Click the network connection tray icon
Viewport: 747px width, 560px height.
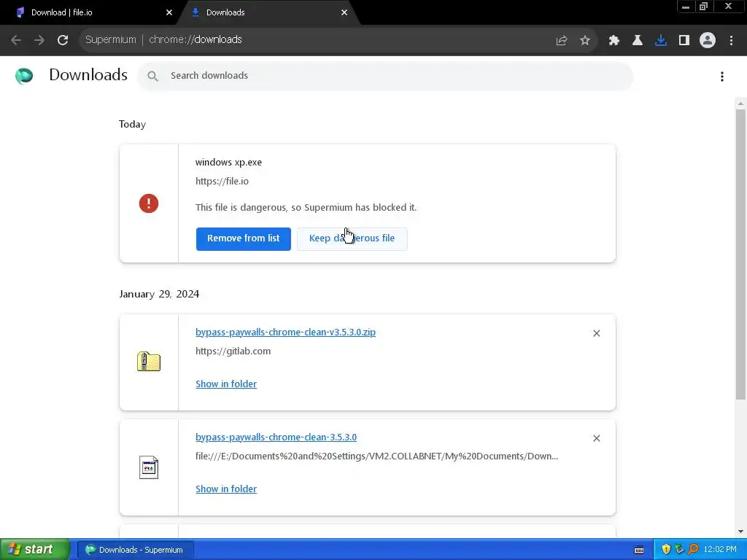[x=679, y=549]
